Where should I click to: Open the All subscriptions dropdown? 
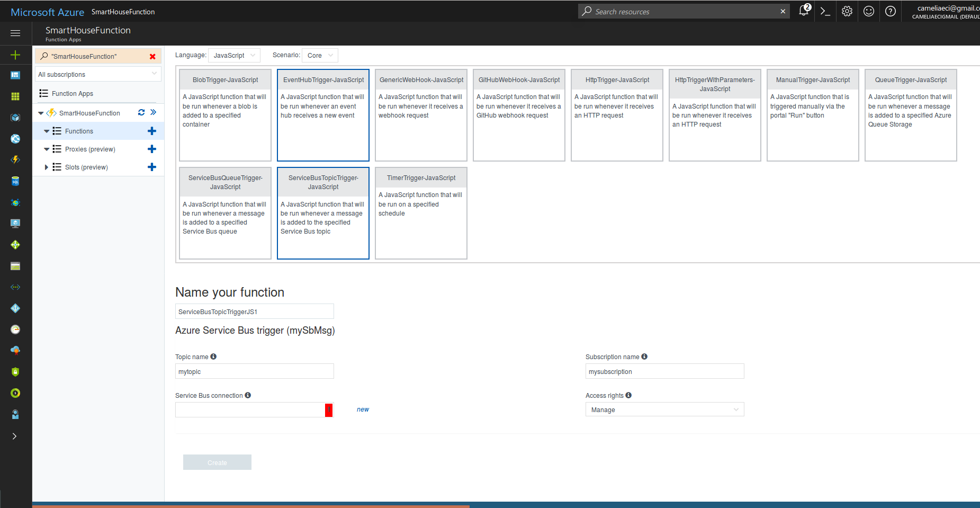[98, 74]
